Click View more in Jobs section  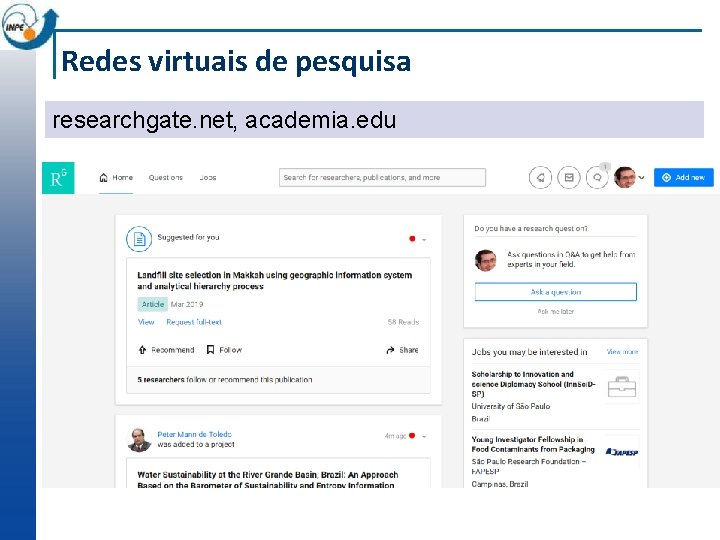[622, 352]
